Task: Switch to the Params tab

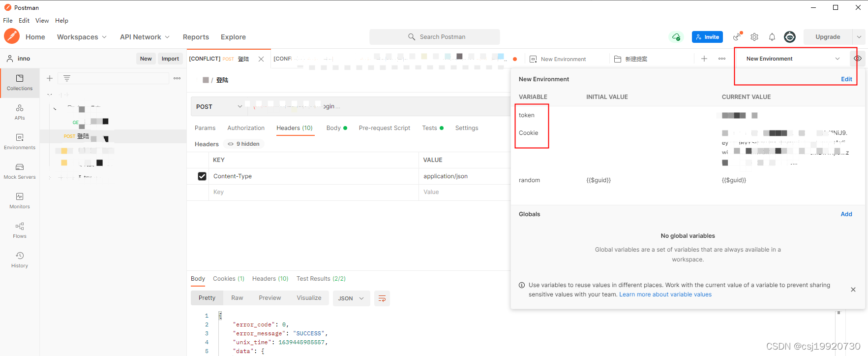Action: point(205,128)
